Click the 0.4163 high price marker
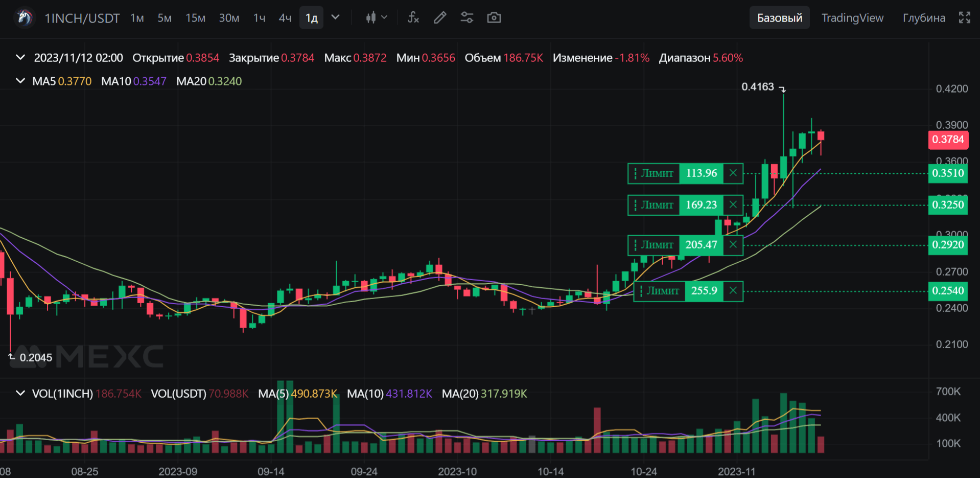This screenshot has width=980, height=478. tap(758, 87)
